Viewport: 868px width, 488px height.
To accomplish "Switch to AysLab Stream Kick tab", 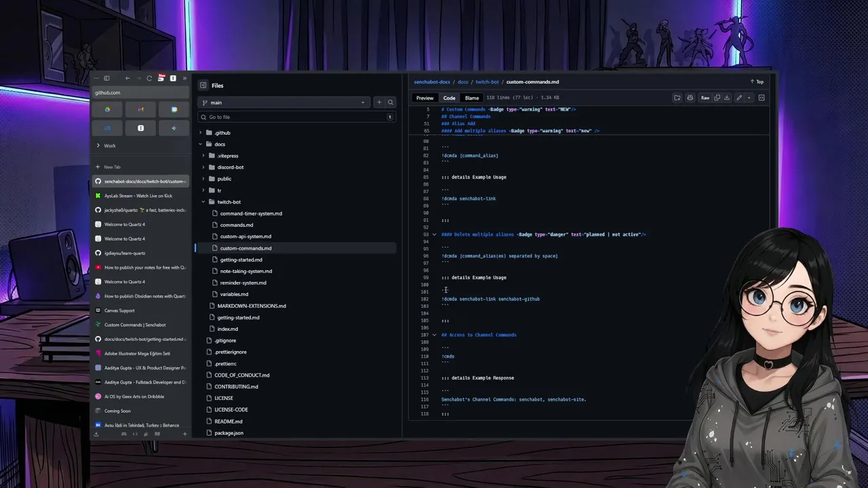I will click(x=140, y=196).
